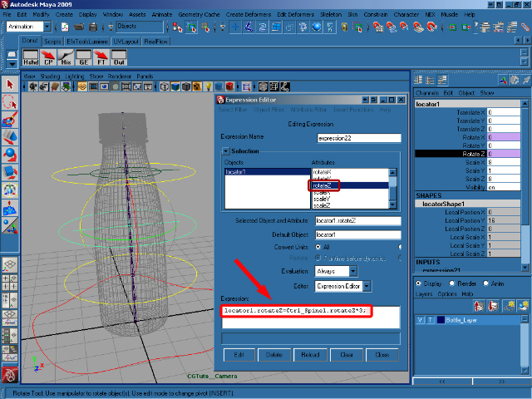The image size is (532, 399).
Task: Activate the Lasso select tool
Action: [10, 101]
